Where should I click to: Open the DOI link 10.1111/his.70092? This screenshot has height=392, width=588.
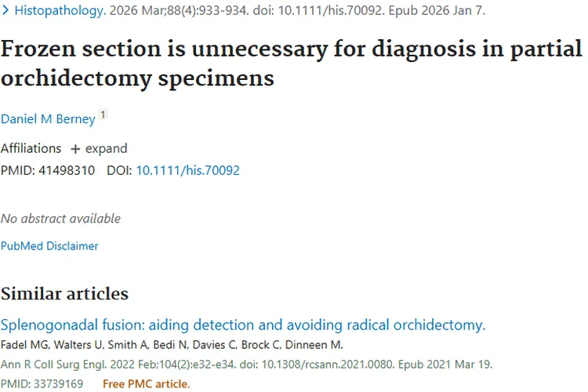point(188,169)
